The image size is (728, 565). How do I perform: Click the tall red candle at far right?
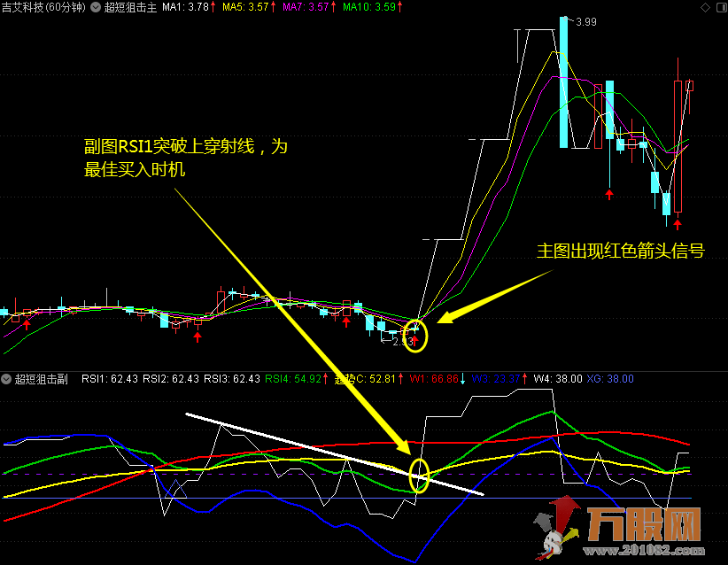[x=678, y=146]
